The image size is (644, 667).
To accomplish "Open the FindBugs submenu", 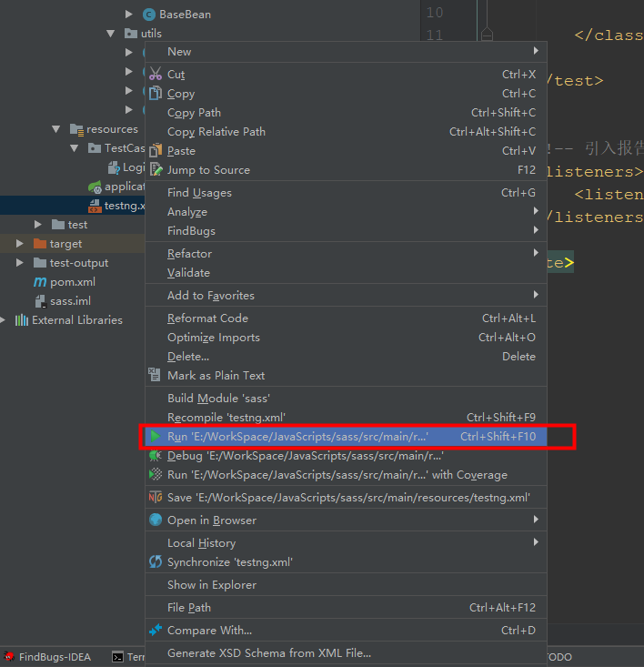I will pos(346,230).
